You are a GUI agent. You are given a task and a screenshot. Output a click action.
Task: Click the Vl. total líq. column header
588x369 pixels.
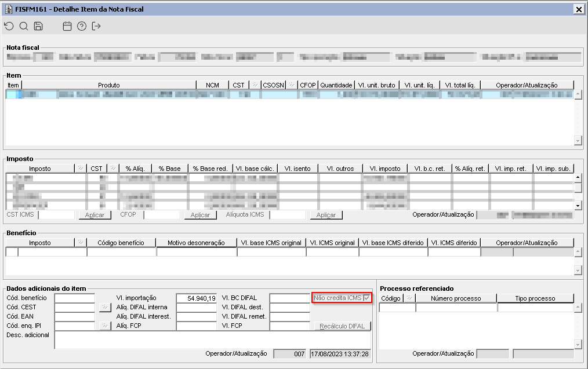460,85
